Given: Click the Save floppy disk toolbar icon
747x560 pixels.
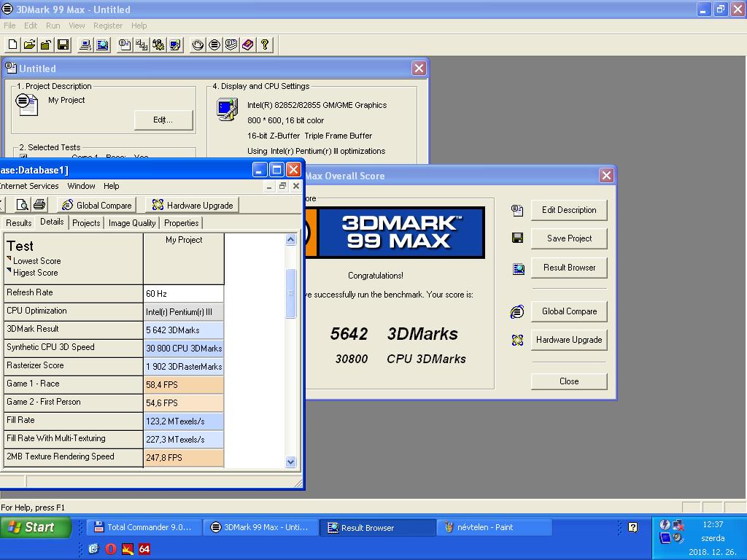Looking at the screenshot, I should coord(63,44).
